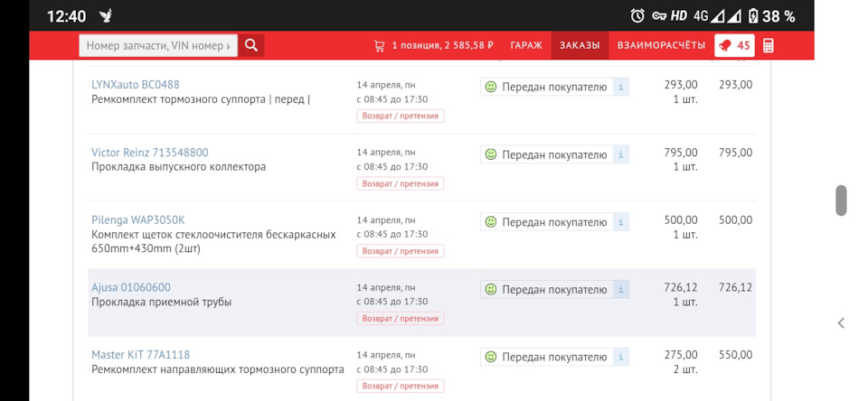Open notifications bell showing 45
This screenshot has height=401, width=868.
(734, 45)
